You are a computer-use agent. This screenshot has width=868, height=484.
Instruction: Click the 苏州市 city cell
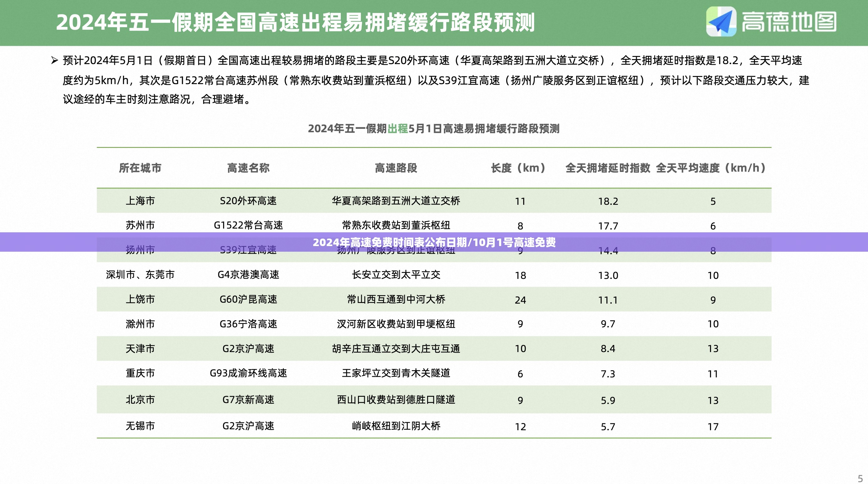[x=140, y=225]
